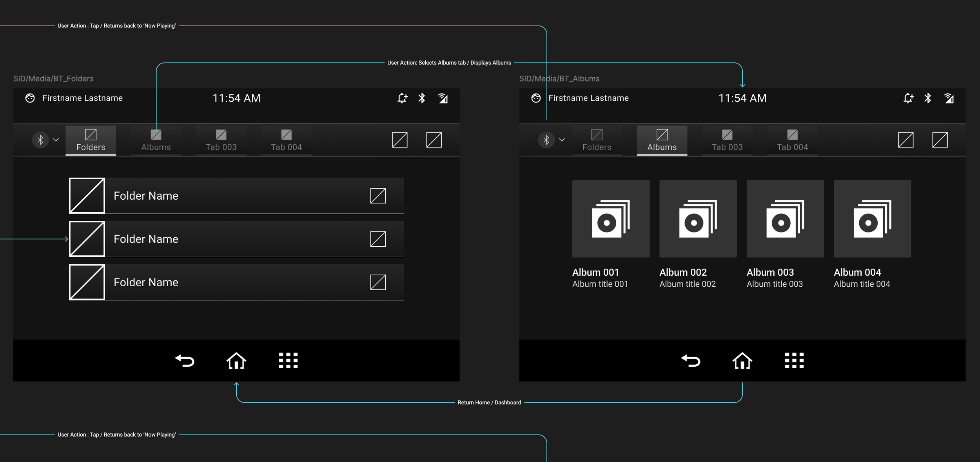Open the second Folder Name row

click(x=236, y=239)
